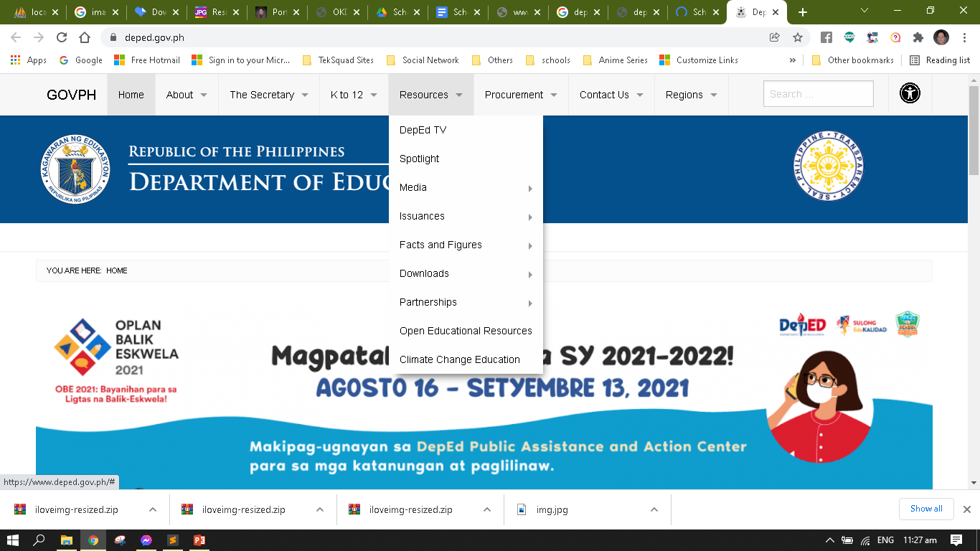Select DepEd TV from Resources menu

click(x=423, y=130)
